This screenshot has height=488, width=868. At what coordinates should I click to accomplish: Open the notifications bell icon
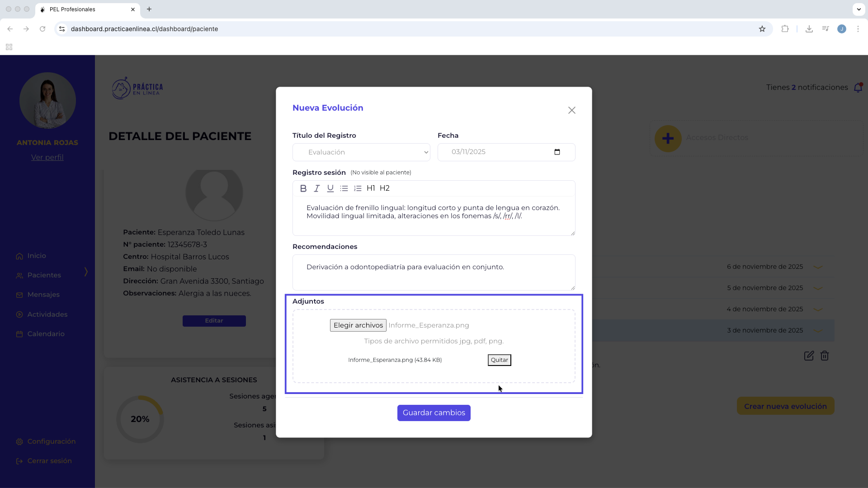[x=858, y=88]
